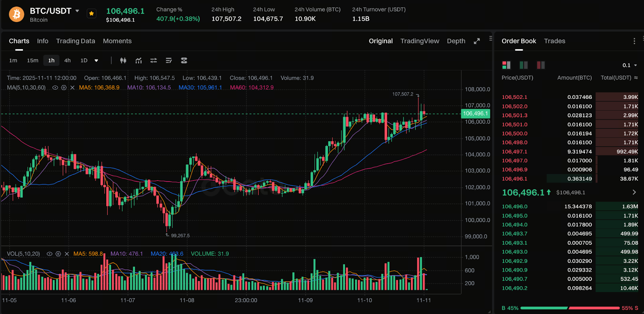Open order book three-dot options menu
Viewport: 644px width, 314px height.
point(634,41)
